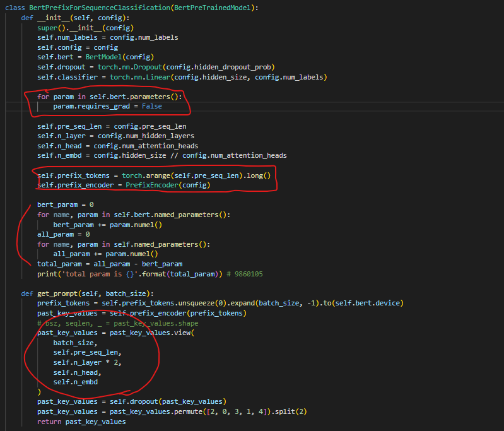Click the 'return past_key_values' line

[x=81, y=422]
